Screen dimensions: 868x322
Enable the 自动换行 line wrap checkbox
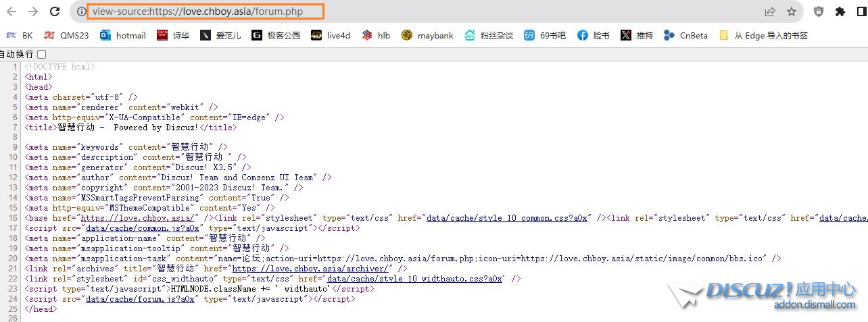click(42, 54)
